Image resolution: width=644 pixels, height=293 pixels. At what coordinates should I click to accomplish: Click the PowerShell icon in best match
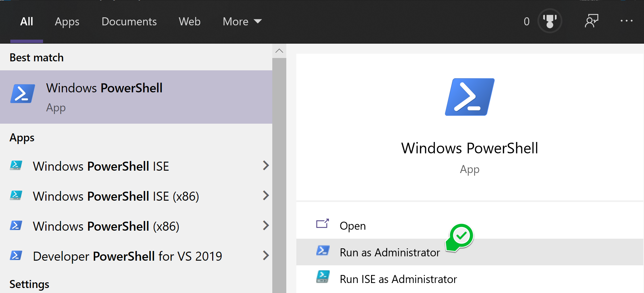23,94
